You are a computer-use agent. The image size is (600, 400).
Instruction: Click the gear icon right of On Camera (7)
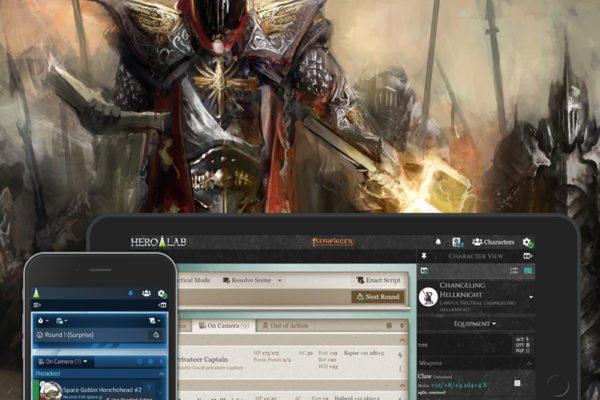point(151,361)
